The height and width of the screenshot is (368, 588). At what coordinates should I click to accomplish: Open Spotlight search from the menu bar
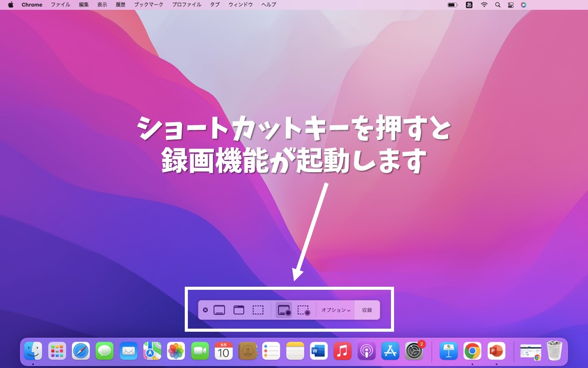pos(497,5)
